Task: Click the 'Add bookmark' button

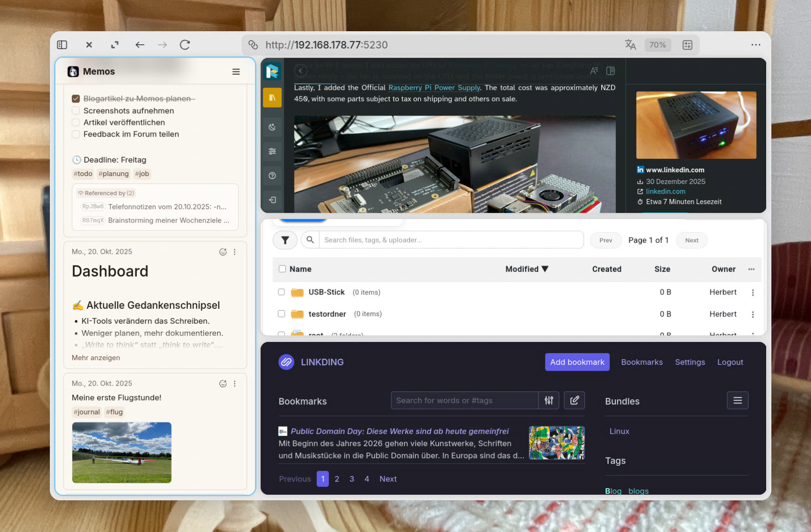Action: tap(577, 362)
